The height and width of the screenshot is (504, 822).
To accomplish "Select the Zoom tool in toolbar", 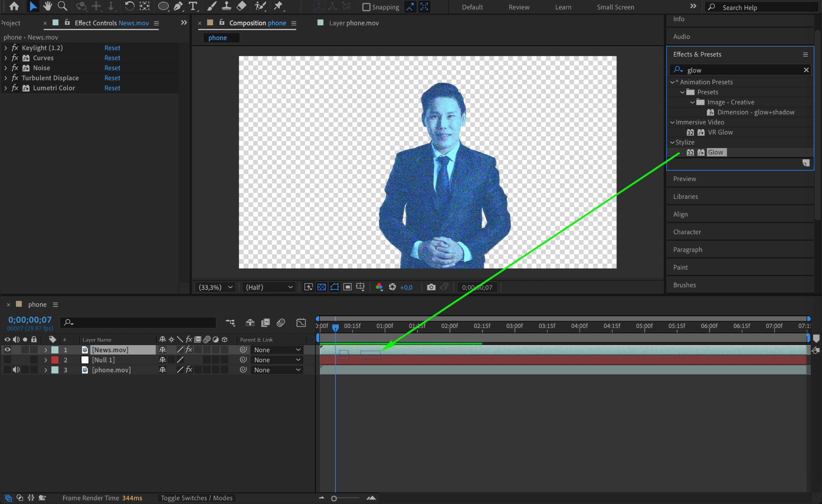I will click(62, 6).
